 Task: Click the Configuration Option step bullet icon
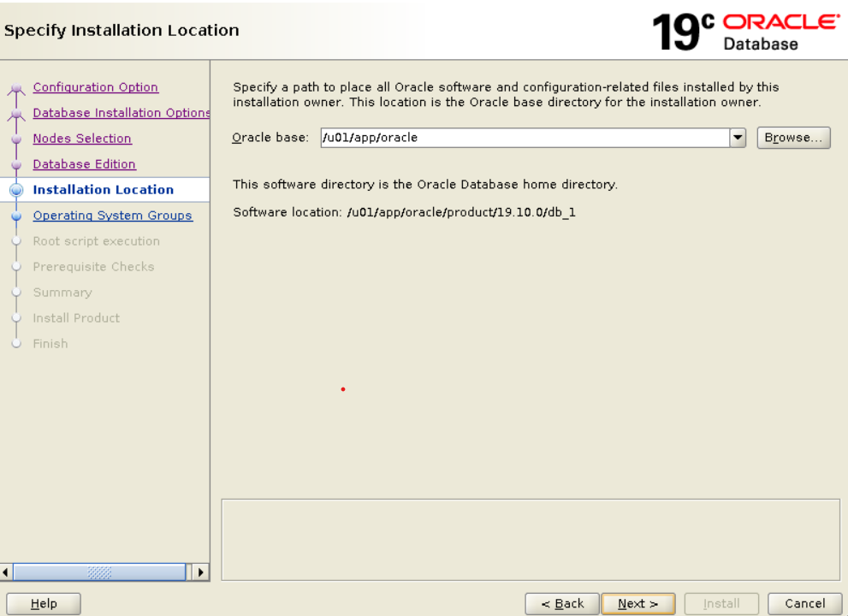(16, 89)
